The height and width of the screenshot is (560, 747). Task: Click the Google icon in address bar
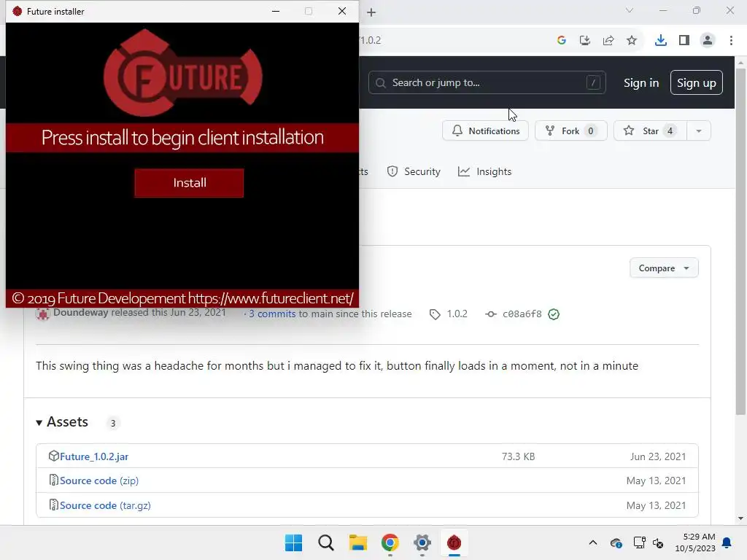[562, 41]
